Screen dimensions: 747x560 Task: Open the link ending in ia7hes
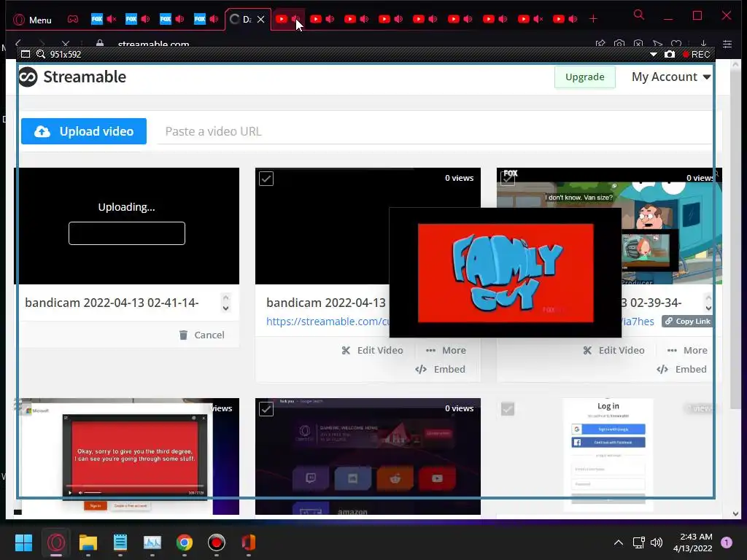tap(638, 322)
